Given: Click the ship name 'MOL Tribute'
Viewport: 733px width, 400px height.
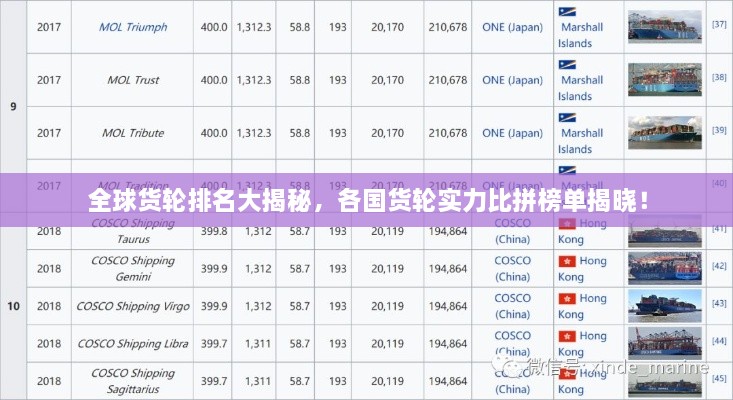Looking at the screenshot, I should pyautogui.click(x=133, y=133).
